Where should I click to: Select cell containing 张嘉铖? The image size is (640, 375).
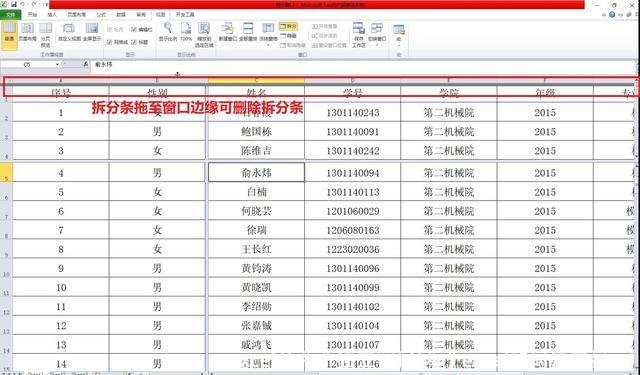pyautogui.click(x=256, y=326)
